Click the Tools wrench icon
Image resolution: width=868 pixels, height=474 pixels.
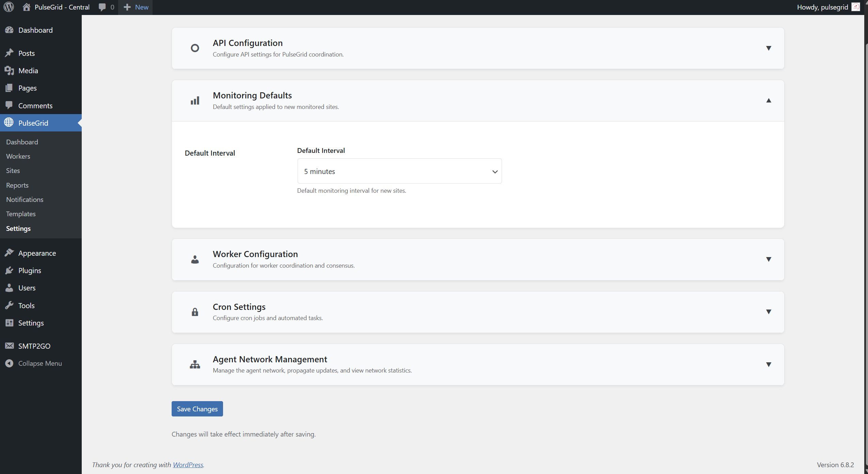pos(9,305)
